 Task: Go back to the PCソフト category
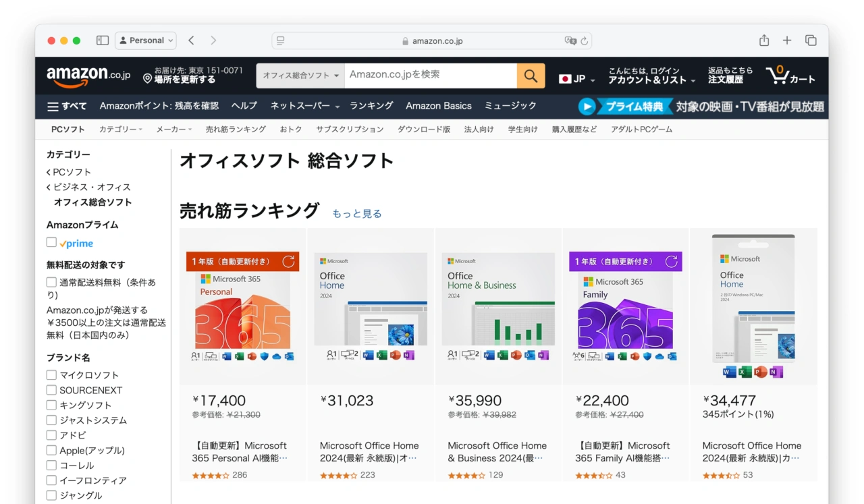point(72,172)
